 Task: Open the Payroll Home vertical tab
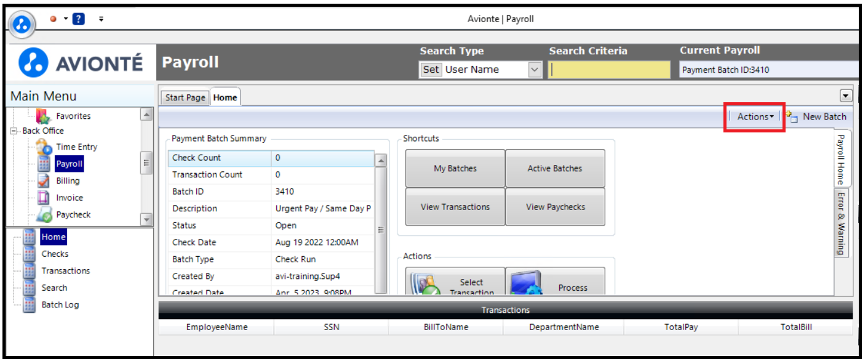[x=842, y=159]
